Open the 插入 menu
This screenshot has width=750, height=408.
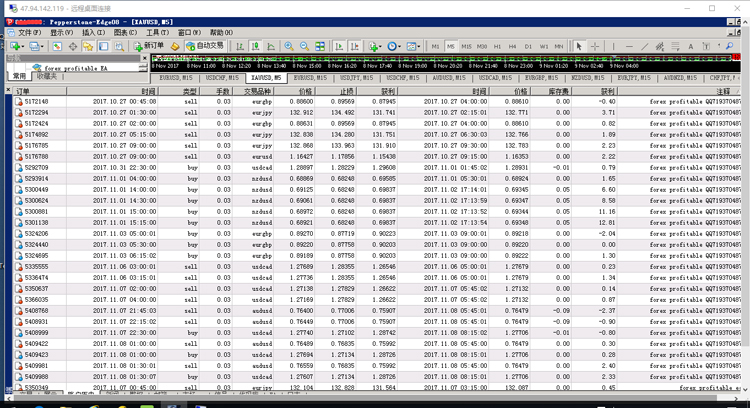93,33
